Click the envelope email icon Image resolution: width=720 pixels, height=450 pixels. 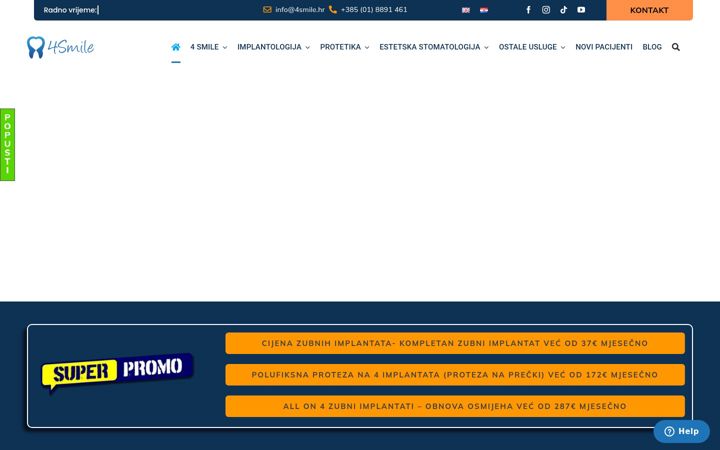[x=267, y=10]
